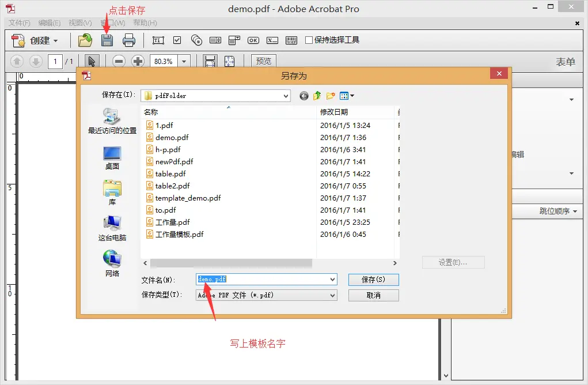
Task: Click the Save floppy disk icon
Action: click(107, 40)
